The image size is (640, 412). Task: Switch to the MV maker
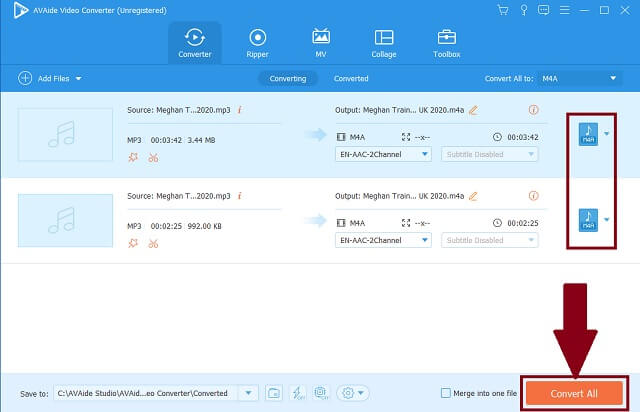coord(321,43)
